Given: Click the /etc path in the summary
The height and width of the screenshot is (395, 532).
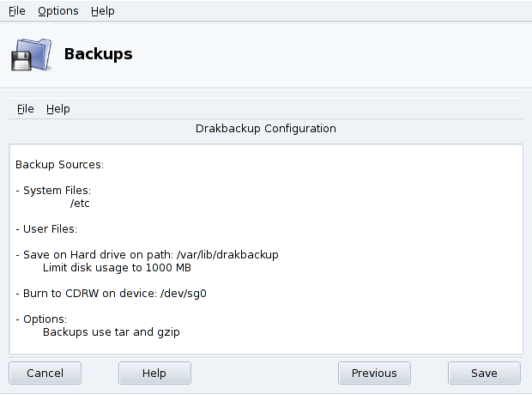Looking at the screenshot, I should point(80,204).
